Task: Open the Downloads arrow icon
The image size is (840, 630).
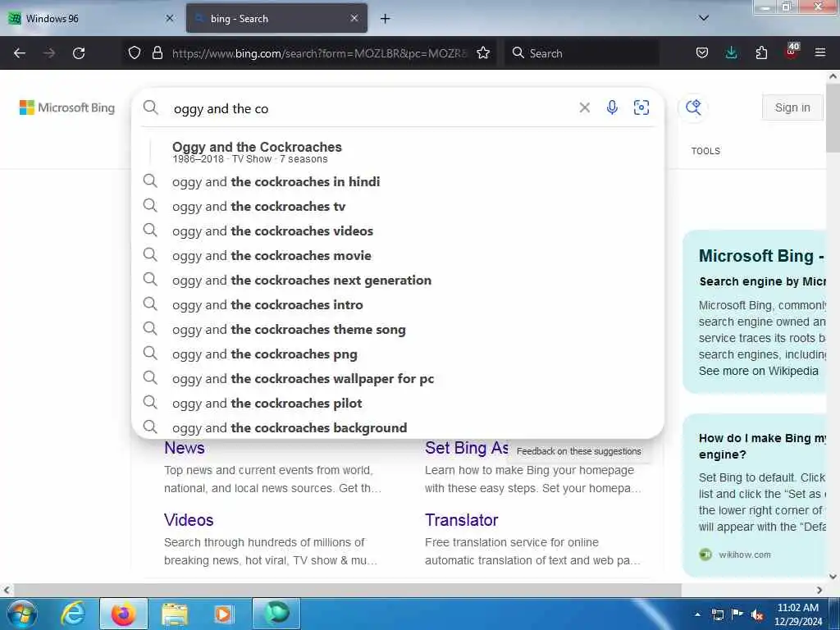Action: (731, 52)
